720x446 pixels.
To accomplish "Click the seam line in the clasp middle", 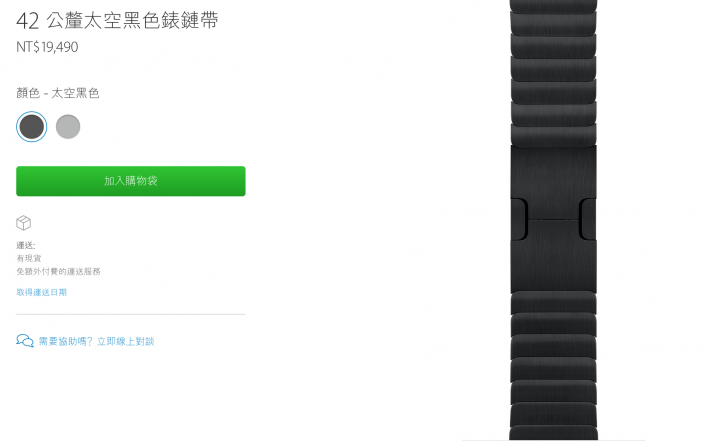I will click(553, 220).
